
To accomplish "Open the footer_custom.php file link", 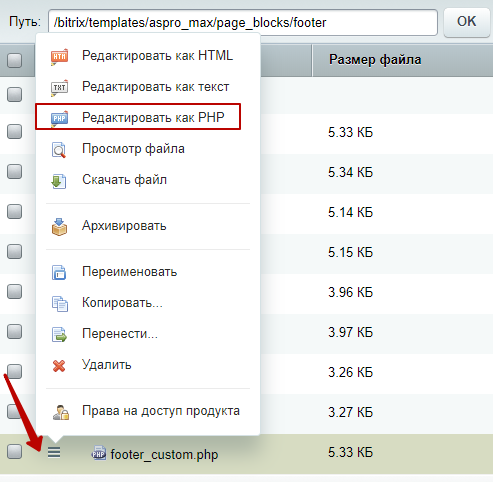I will (x=164, y=454).
